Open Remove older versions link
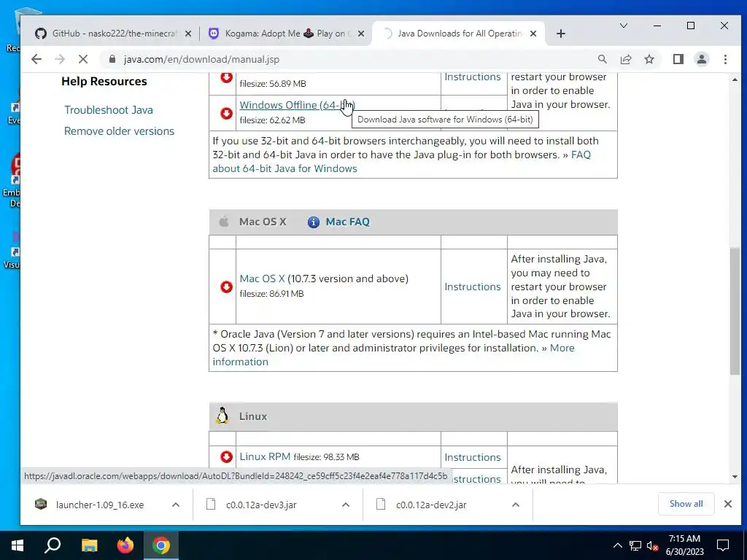The width and height of the screenshot is (747, 560). click(x=119, y=131)
